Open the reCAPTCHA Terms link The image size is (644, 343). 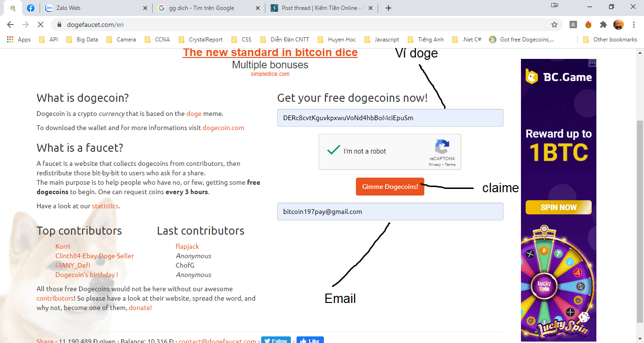(450, 164)
